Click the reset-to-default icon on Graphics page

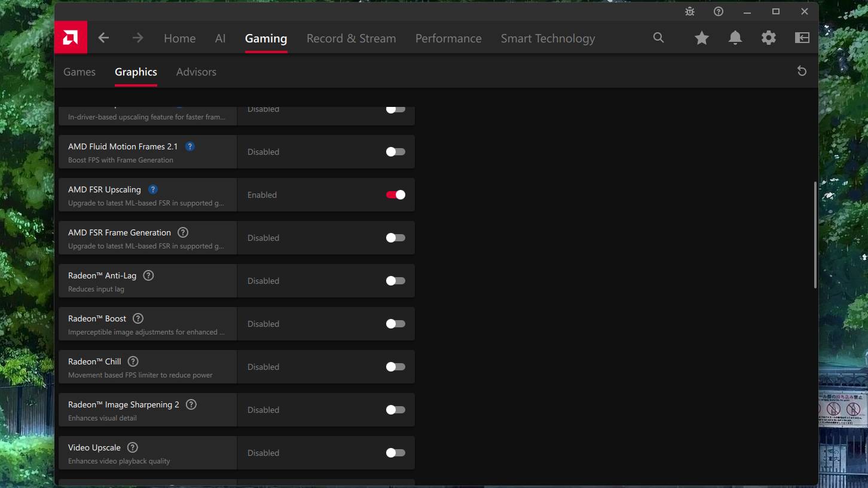(x=802, y=70)
